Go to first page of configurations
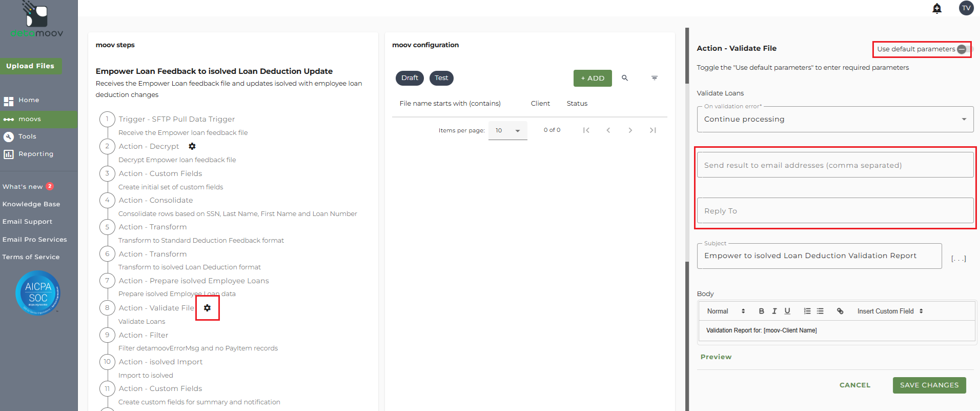This screenshot has height=411, width=980. pyautogui.click(x=586, y=130)
